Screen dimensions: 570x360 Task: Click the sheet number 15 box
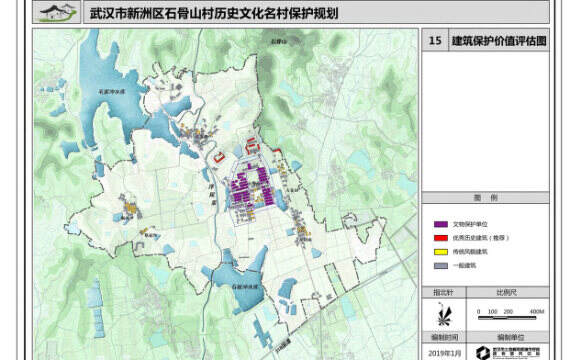(435, 40)
